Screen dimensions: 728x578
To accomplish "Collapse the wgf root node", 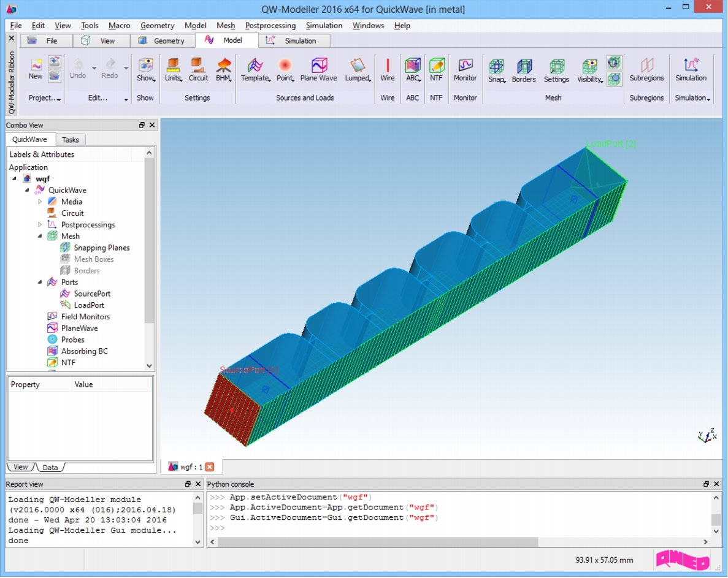I will 14,178.
